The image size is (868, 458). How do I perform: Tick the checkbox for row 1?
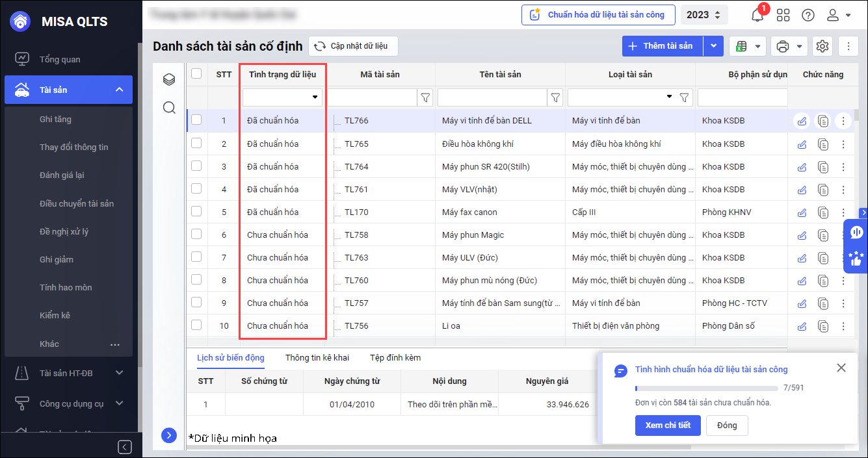coord(196,120)
